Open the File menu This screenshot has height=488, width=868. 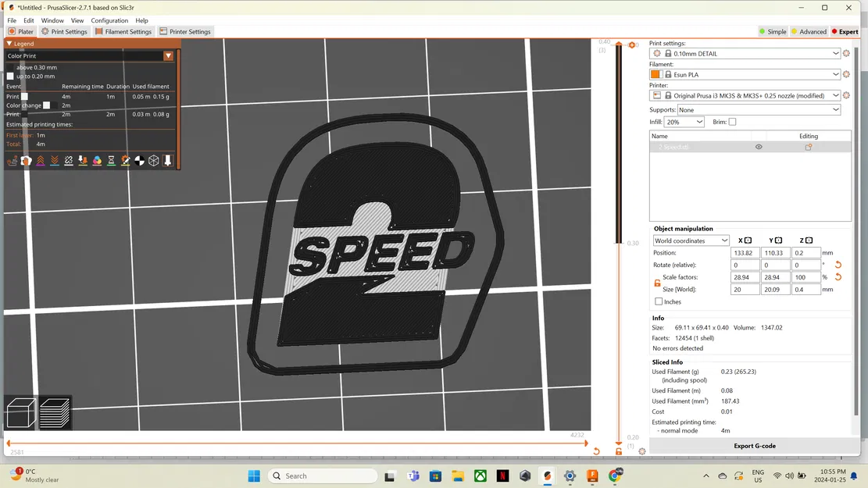click(x=12, y=20)
